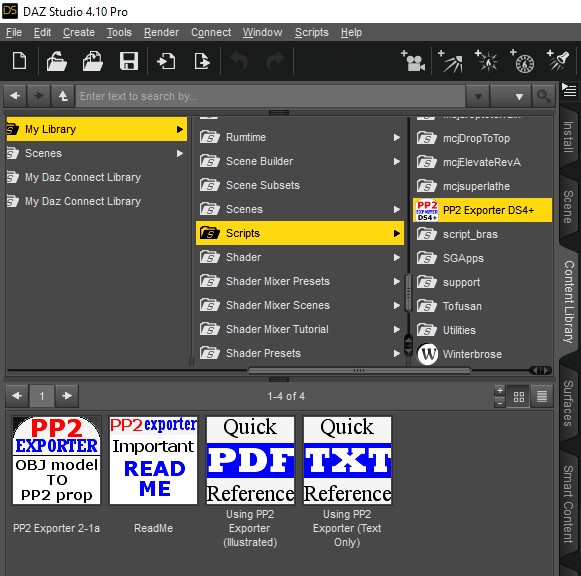Expand the Shader Mixer Tutorial arrow

click(397, 329)
